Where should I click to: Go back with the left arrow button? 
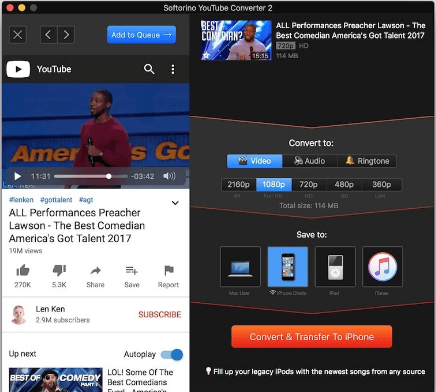(x=48, y=34)
